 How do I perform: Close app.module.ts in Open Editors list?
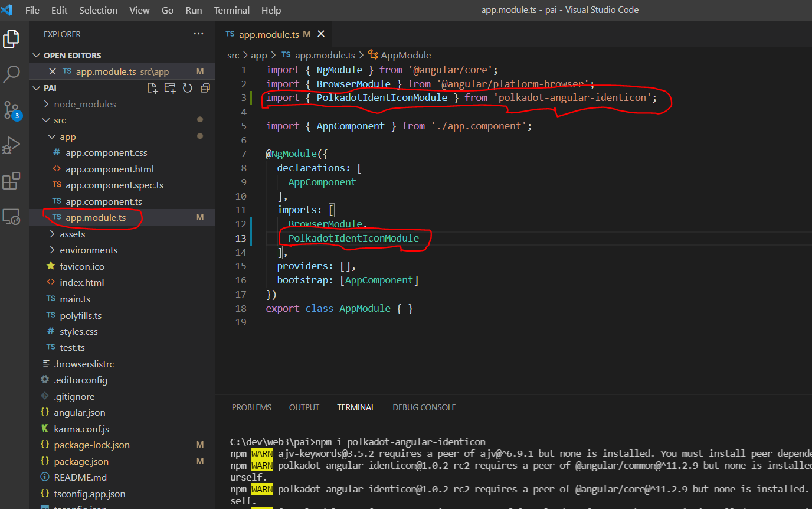(53, 71)
